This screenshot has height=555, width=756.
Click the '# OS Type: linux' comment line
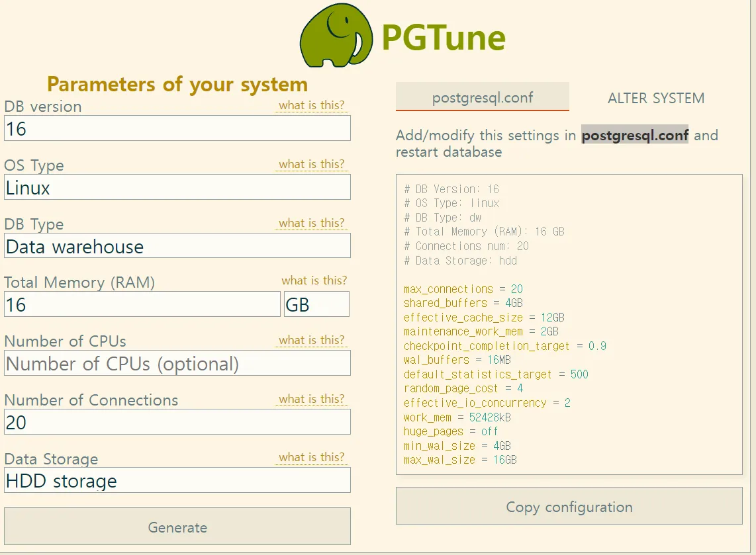(x=451, y=203)
